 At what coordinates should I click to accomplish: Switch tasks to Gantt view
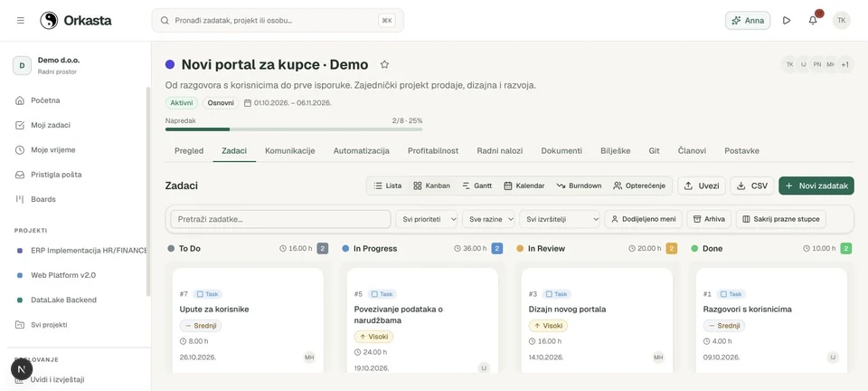point(477,186)
